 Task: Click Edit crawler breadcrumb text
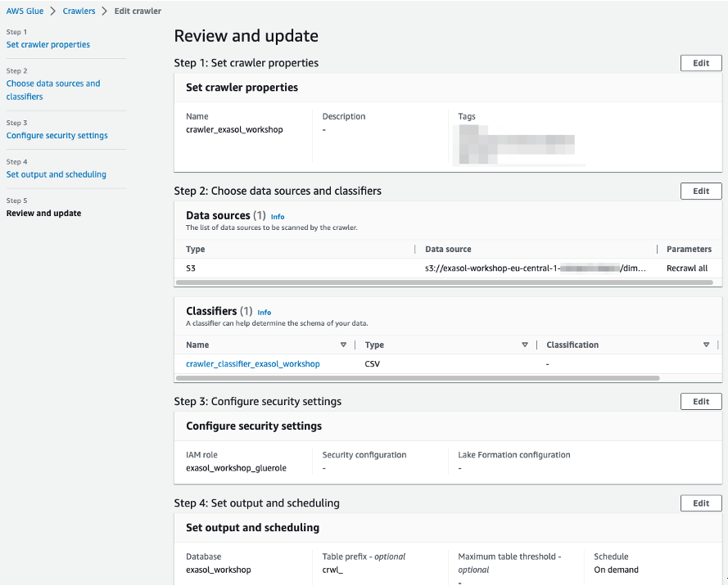coord(138,11)
